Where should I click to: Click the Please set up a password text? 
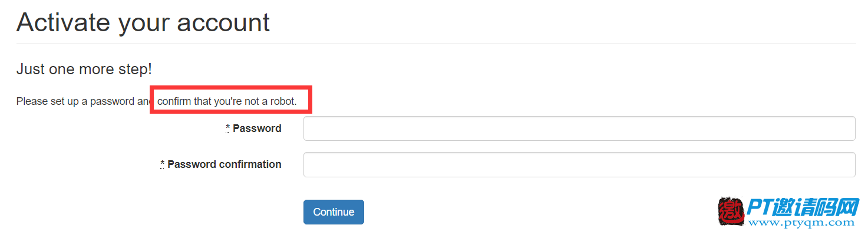75,101
